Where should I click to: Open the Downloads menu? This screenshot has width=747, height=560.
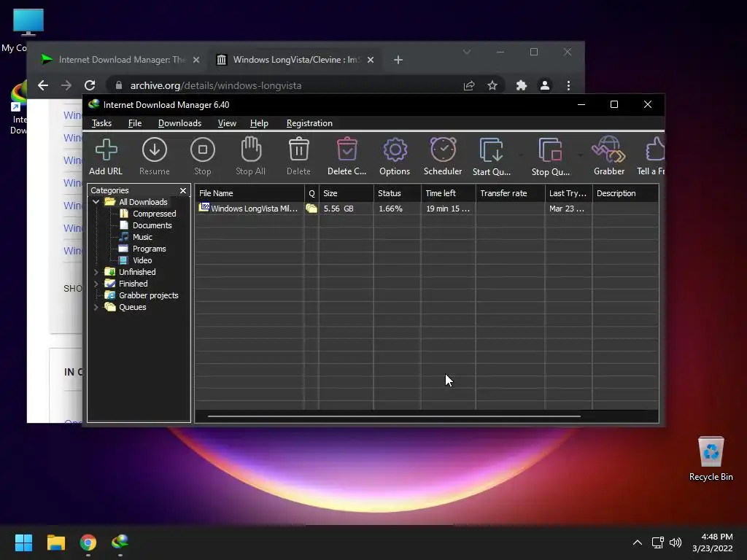(179, 123)
